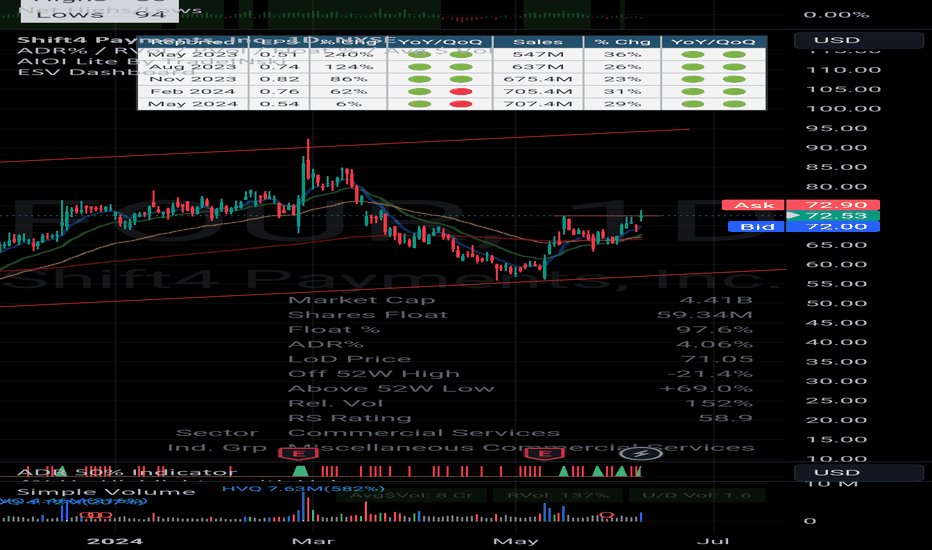
Task: Click the Sector Commercial Services text
Action: point(424,433)
